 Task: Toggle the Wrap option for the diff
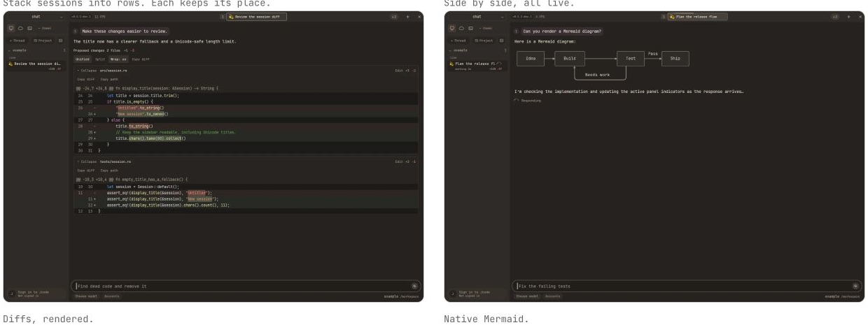click(118, 59)
